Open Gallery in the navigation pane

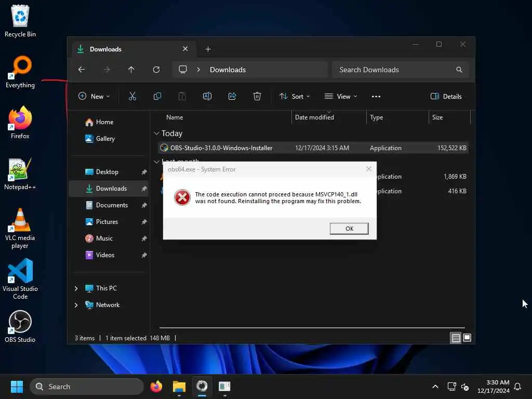(105, 138)
